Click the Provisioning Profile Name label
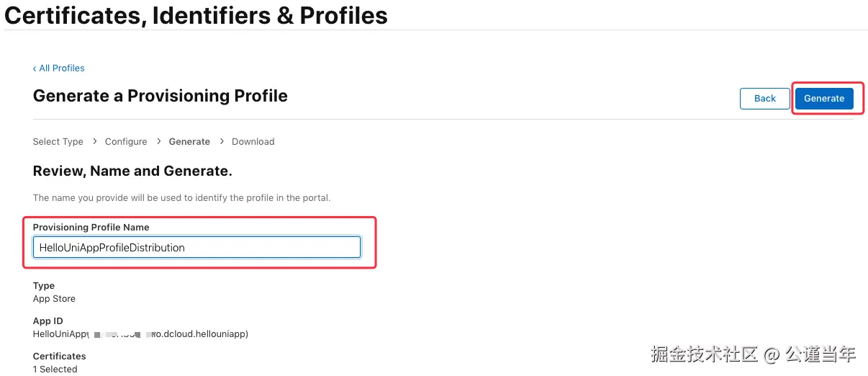This screenshot has width=868, height=376. click(x=91, y=228)
